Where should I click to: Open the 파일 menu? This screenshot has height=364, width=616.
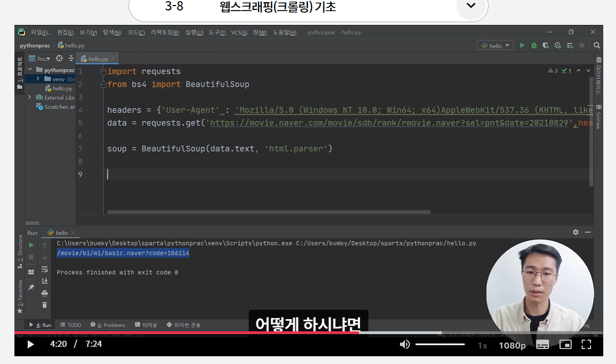[41, 32]
